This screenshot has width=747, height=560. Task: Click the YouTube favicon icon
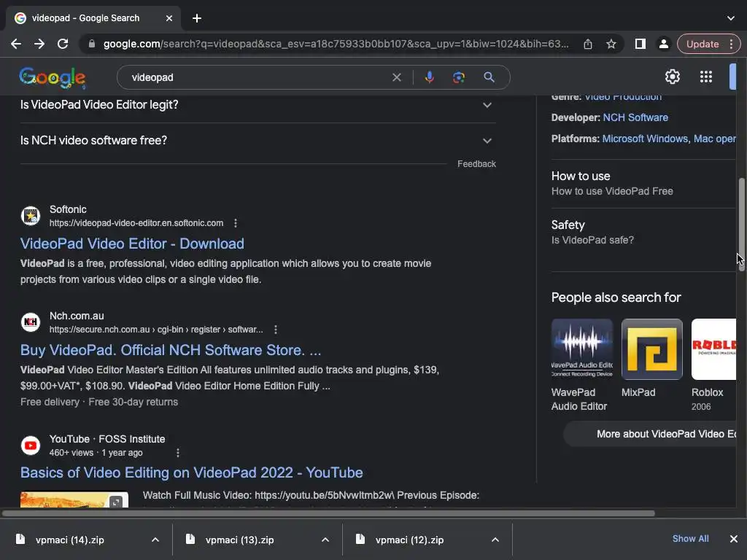tap(31, 446)
